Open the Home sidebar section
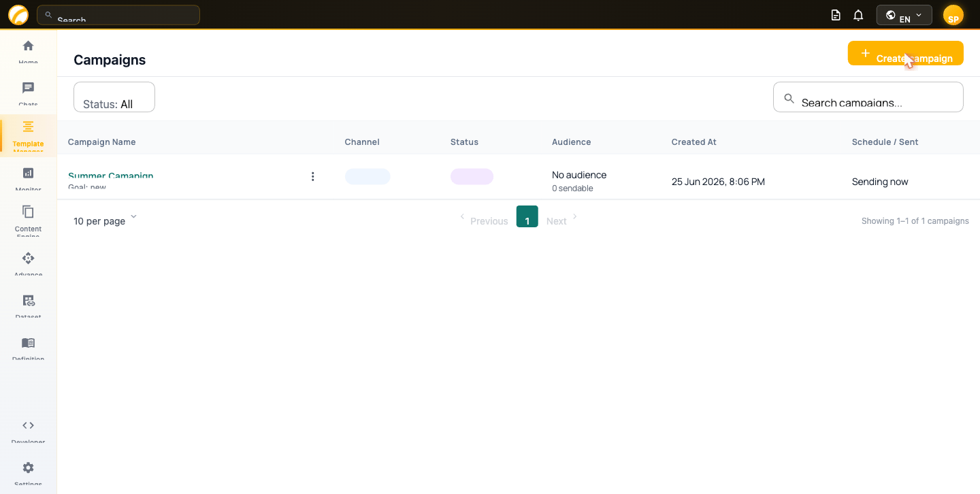Screen dimensions: 980x494 (x=28, y=52)
